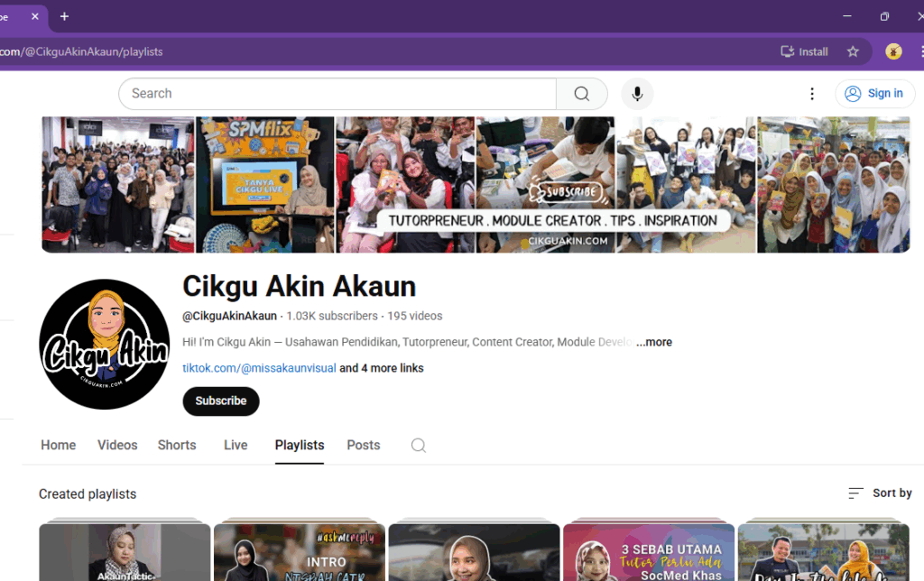
Task: Search within channel using magnifier icon
Action: 418,446
